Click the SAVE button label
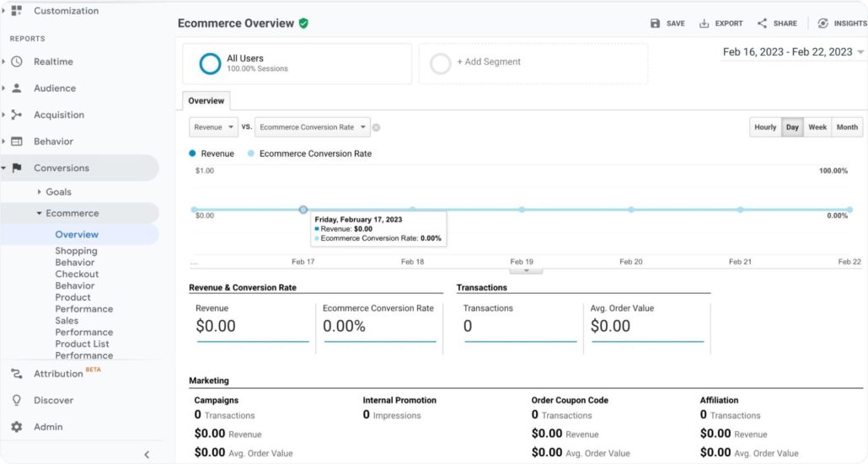 (675, 24)
